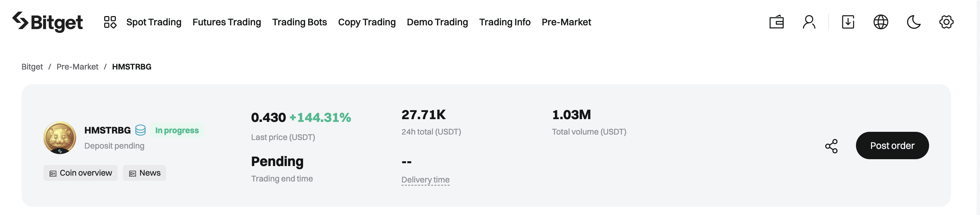Open the Spot Trading menu

[154, 22]
